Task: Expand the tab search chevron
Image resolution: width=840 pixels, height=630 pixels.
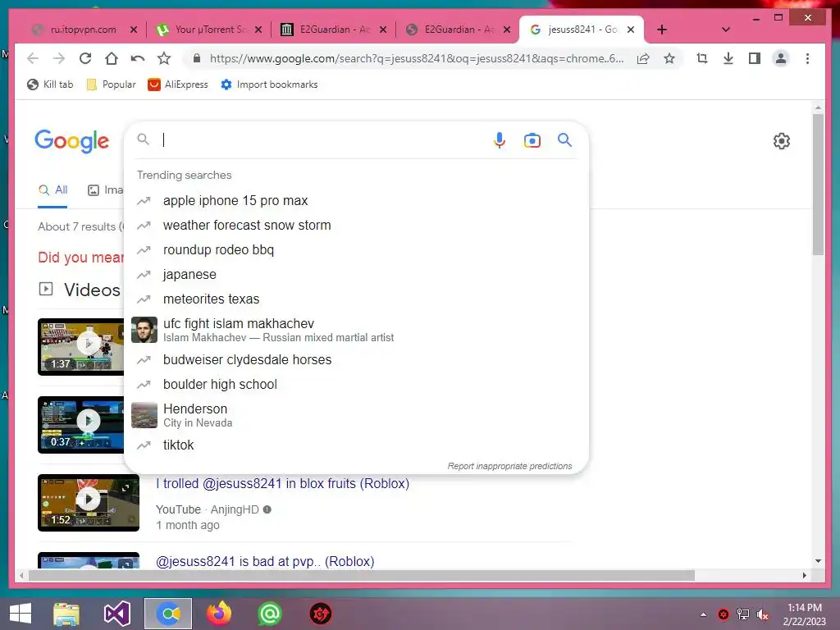Action: click(x=726, y=30)
